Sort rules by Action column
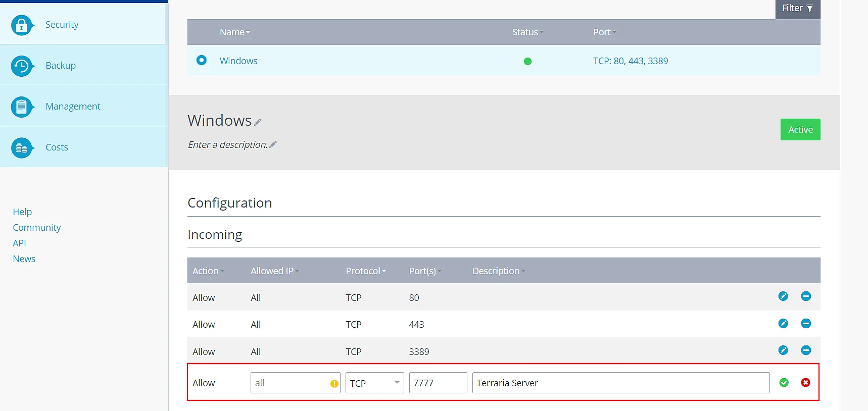The height and width of the screenshot is (411, 868). [208, 271]
